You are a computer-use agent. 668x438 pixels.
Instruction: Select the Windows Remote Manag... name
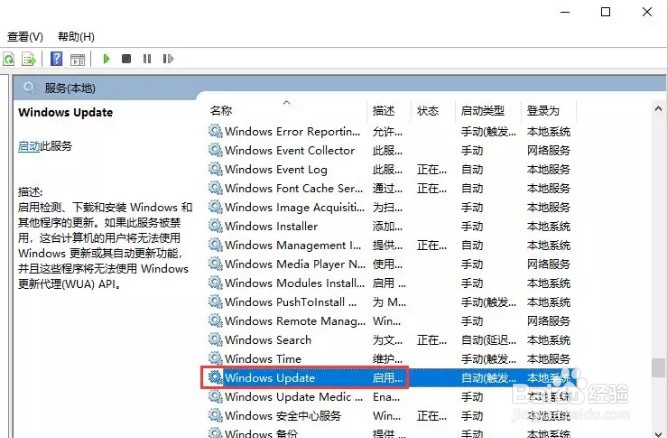295,321
